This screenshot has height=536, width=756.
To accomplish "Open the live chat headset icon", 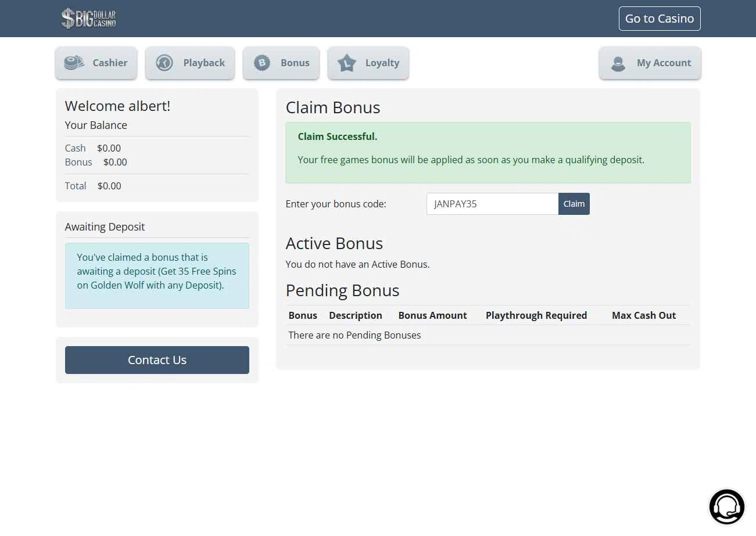I will (x=726, y=506).
